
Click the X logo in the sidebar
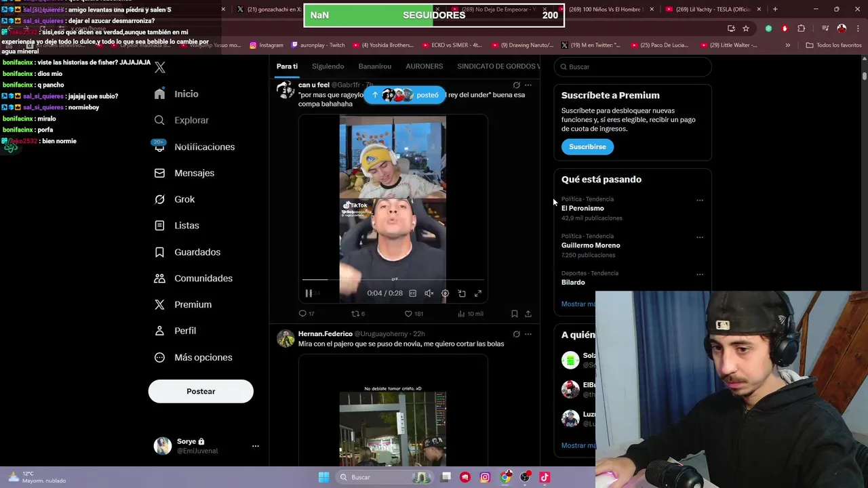pyautogui.click(x=160, y=67)
